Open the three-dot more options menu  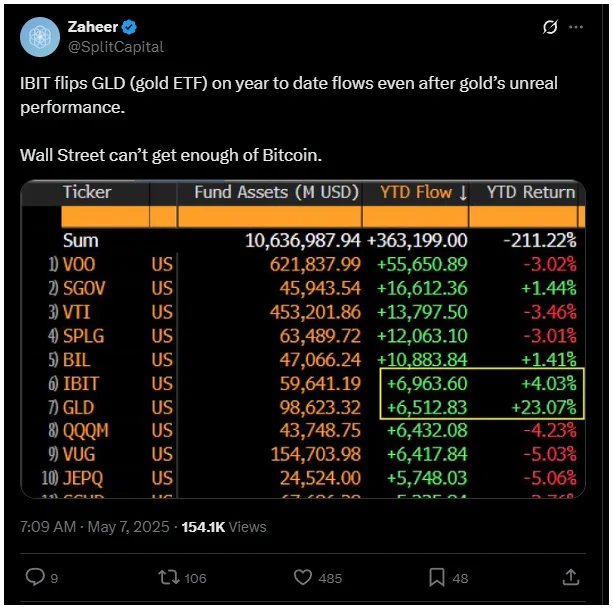coord(576,27)
